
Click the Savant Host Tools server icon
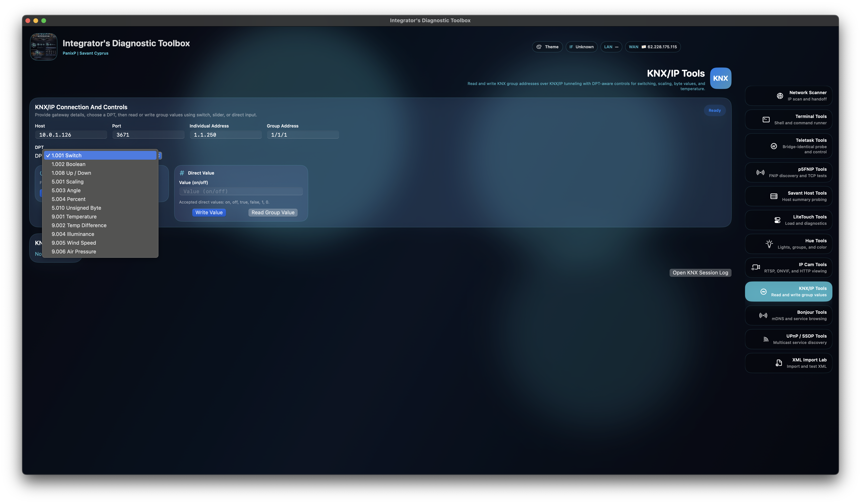(x=774, y=196)
